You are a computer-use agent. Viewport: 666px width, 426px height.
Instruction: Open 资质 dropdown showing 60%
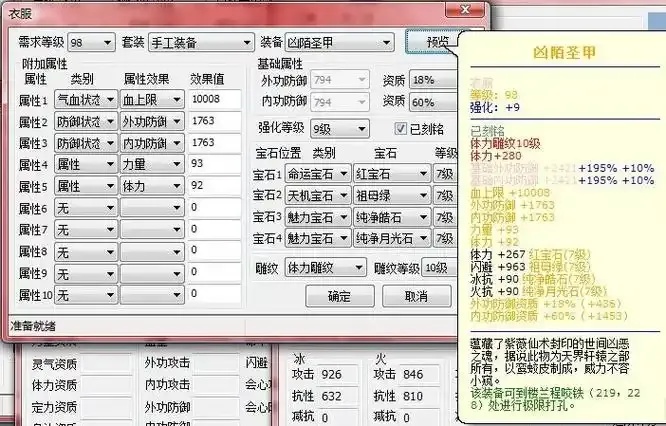click(x=434, y=102)
